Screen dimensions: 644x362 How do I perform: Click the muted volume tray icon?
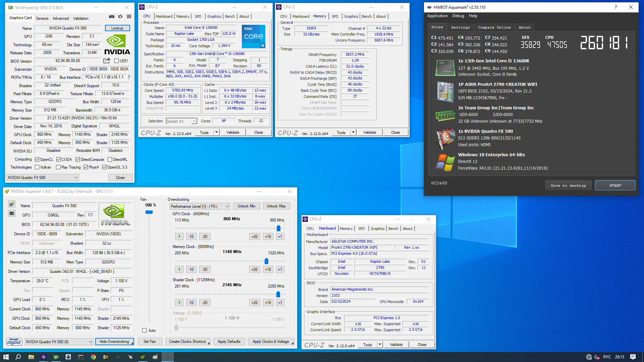coord(597,357)
